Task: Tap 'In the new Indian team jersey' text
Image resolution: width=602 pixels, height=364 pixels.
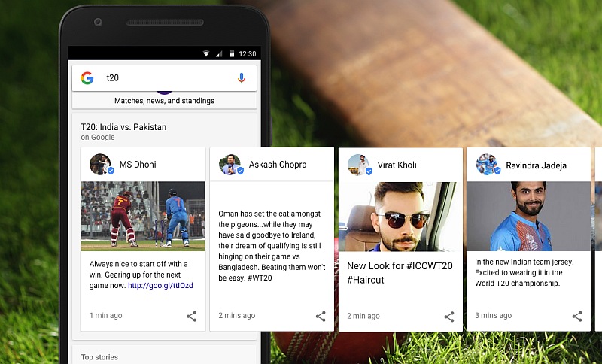Action: 524,273
